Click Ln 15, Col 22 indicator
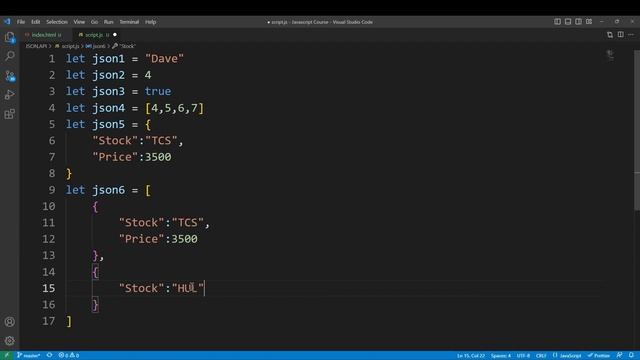This screenshot has width=640, height=360. click(471, 356)
